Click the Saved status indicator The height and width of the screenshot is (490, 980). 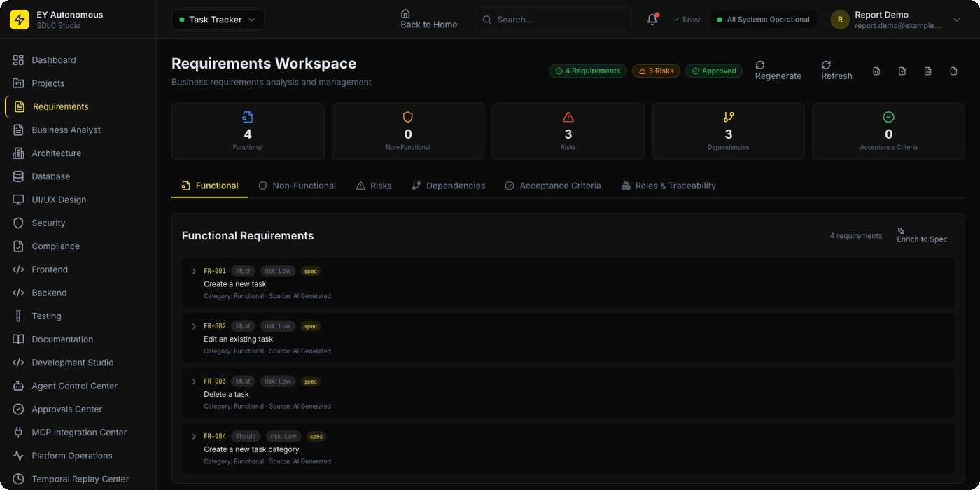[x=687, y=20]
